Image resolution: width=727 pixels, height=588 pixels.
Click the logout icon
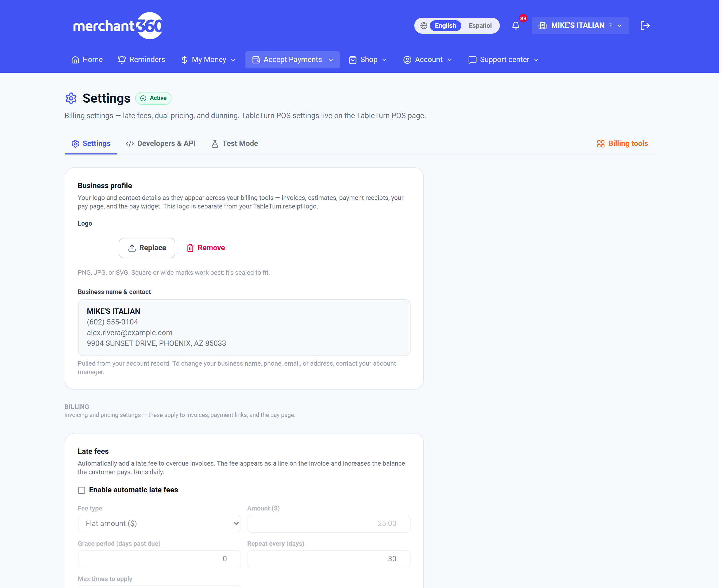(x=645, y=26)
